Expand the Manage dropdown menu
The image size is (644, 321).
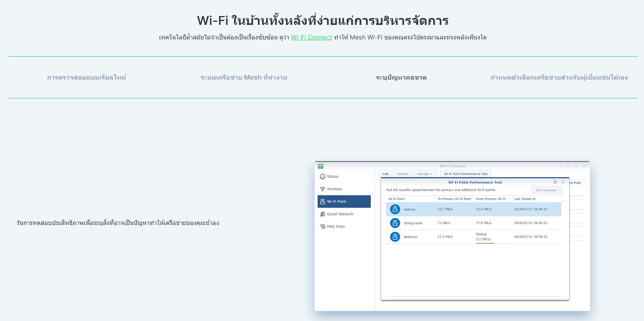coord(425,174)
